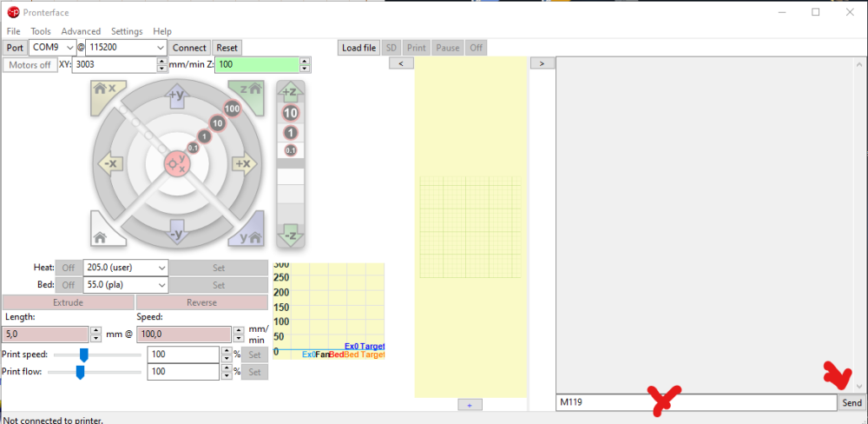The height and width of the screenshot is (424, 868).
Task: Click the green Z feedrate field showing 100
Action: tap(258, 65)
